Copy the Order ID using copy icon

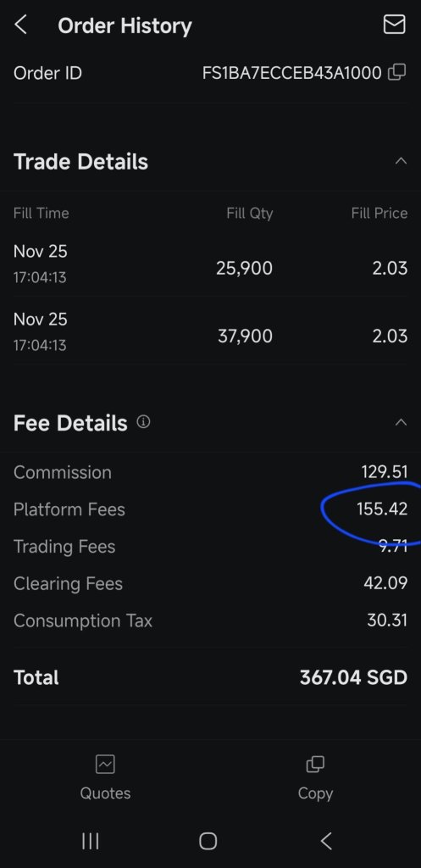point(396,73)
